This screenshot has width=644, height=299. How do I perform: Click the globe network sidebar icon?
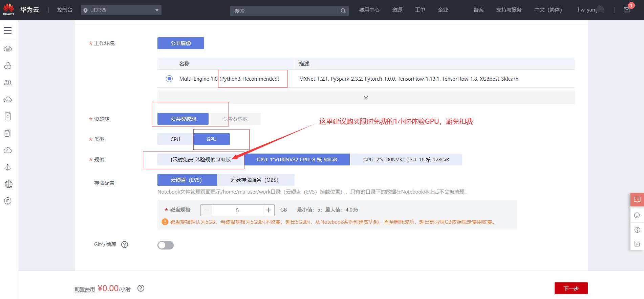(8, 184)
